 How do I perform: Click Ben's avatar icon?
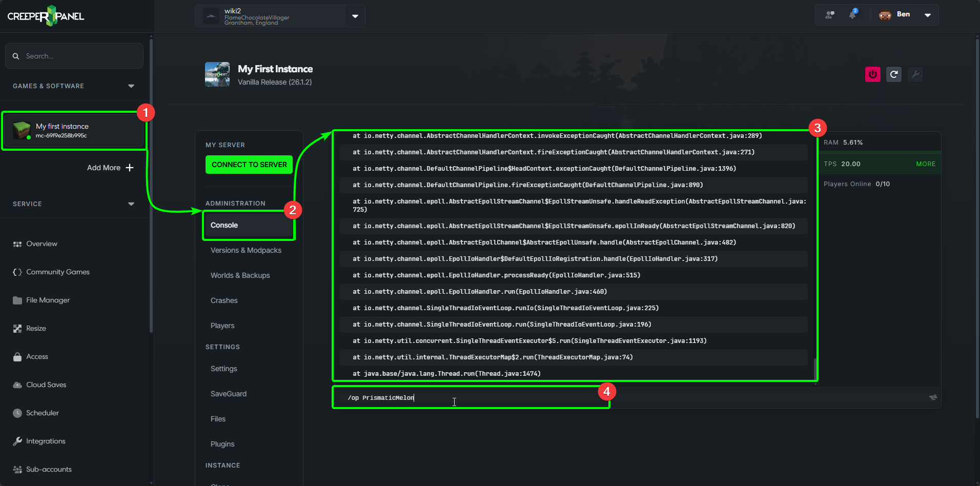tap(885, 15)
